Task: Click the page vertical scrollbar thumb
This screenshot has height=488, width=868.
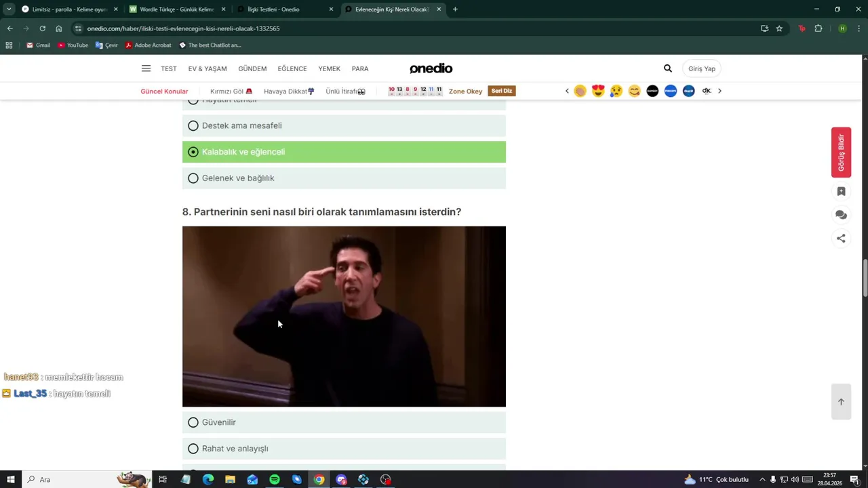Action: [x=865, y=278]
